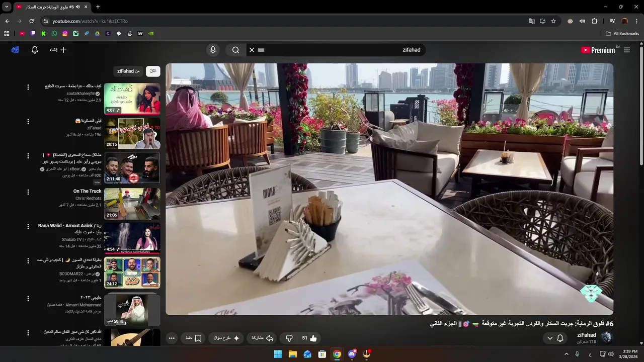Open options menu for Rana Walid video
The image size is (644, 362).
tap(28, 227)
